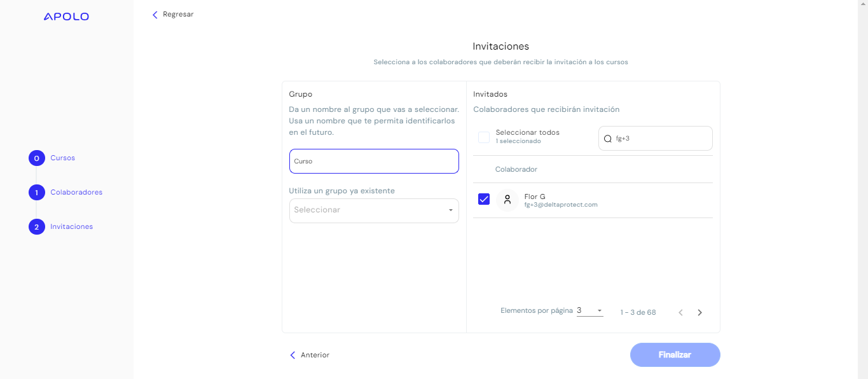
Task: Tick the Seleccionar todos checkbox
Action: [484, 137]
